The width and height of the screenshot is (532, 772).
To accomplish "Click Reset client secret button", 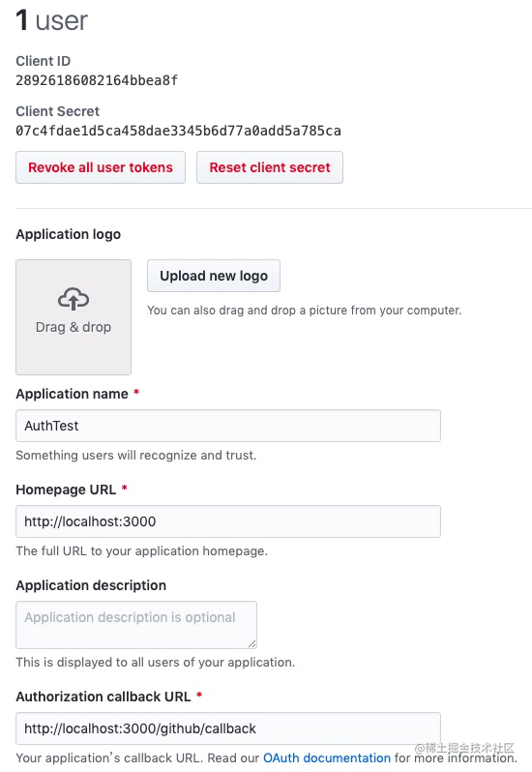I will (x=270, y=167).
